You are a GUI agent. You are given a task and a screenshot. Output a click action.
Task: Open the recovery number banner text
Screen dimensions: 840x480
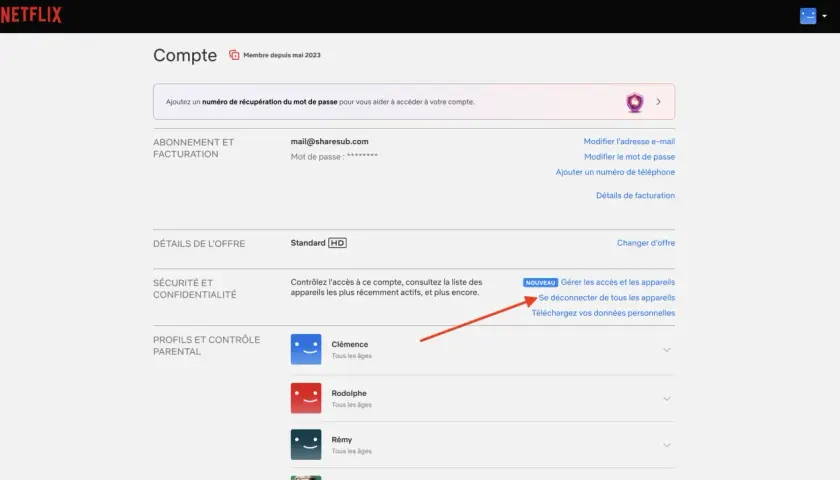pyautogui.click(x=320, y=102)
